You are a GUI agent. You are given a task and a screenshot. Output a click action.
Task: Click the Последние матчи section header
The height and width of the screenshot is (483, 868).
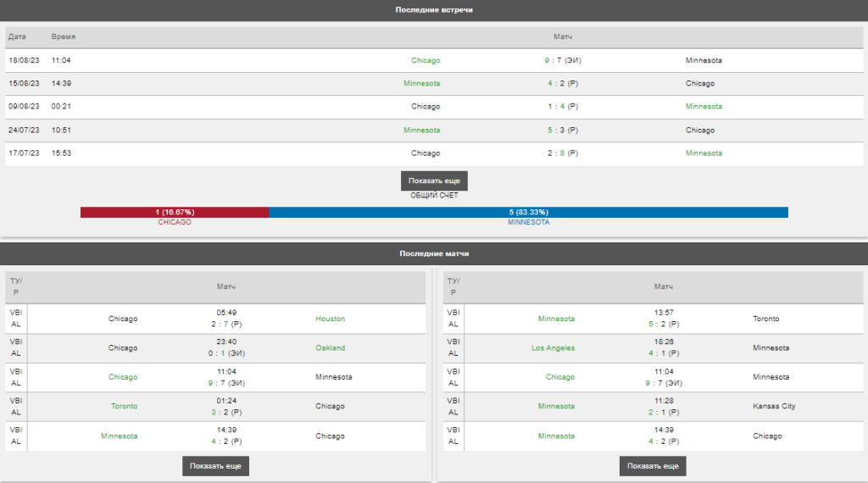pyautogui.click(x=434, y=253)
